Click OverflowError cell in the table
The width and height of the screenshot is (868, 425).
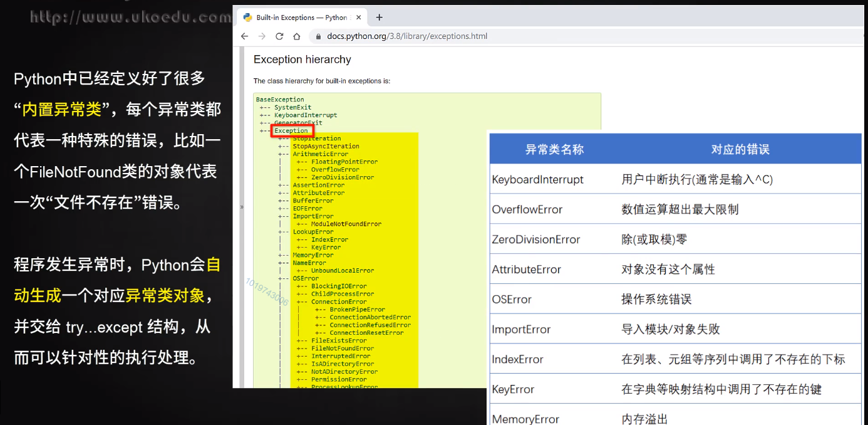click(x=527, y=209)
